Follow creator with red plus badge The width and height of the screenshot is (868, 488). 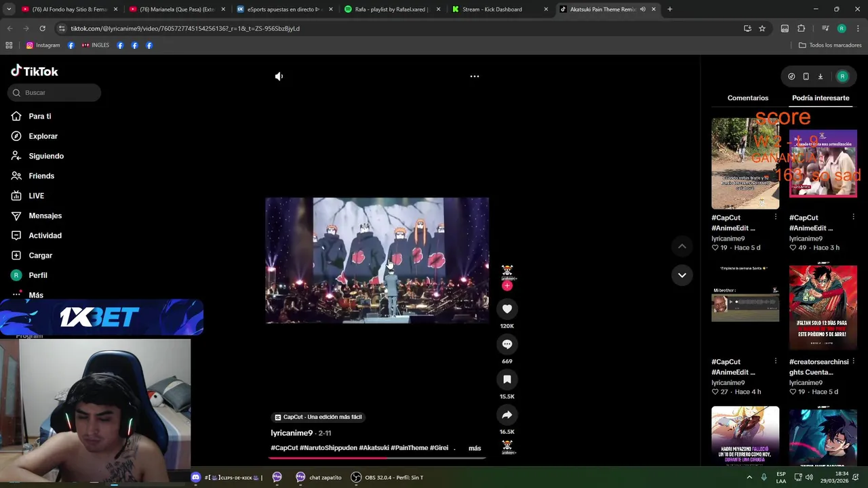507,286
